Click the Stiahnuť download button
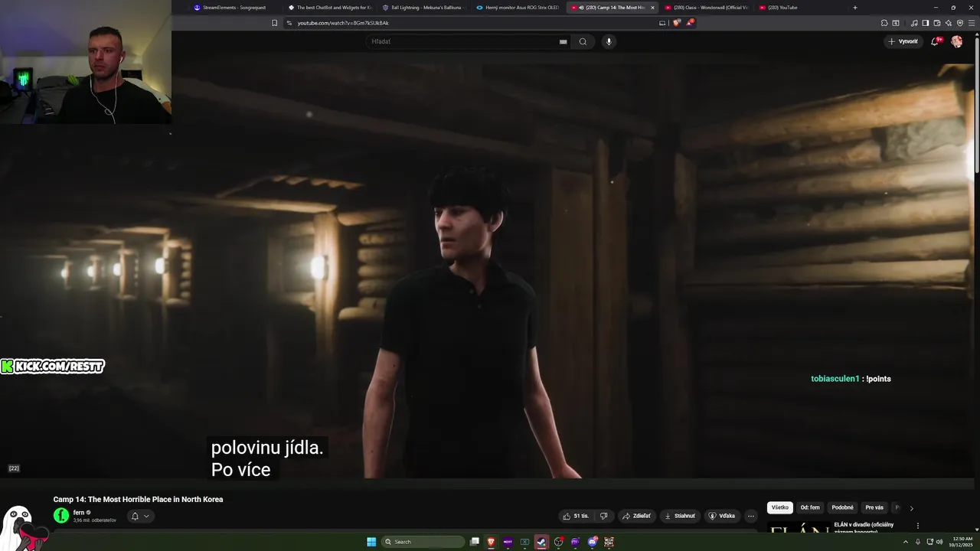The image size is (980, 551). 679,516
